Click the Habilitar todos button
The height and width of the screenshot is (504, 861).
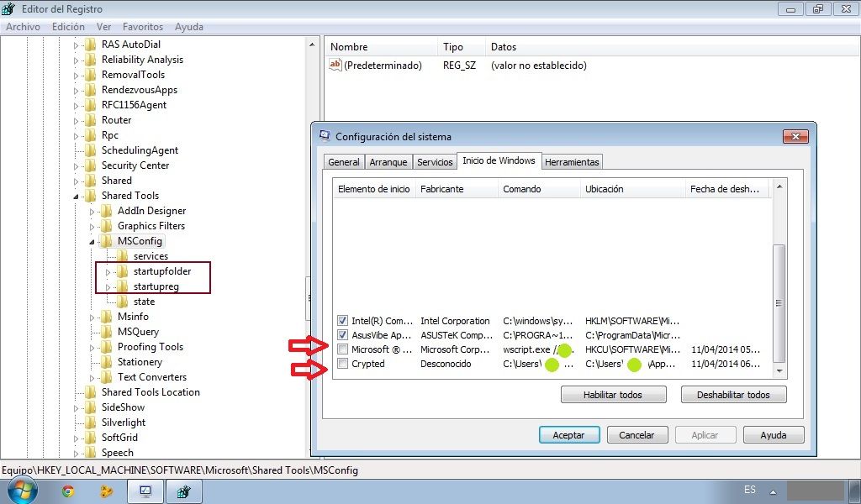point(613,394)
